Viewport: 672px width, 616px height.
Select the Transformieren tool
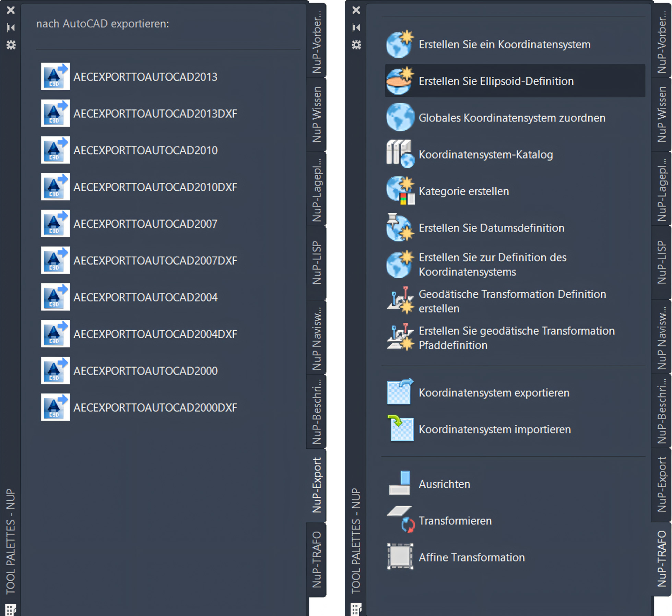tap(455, 521)
